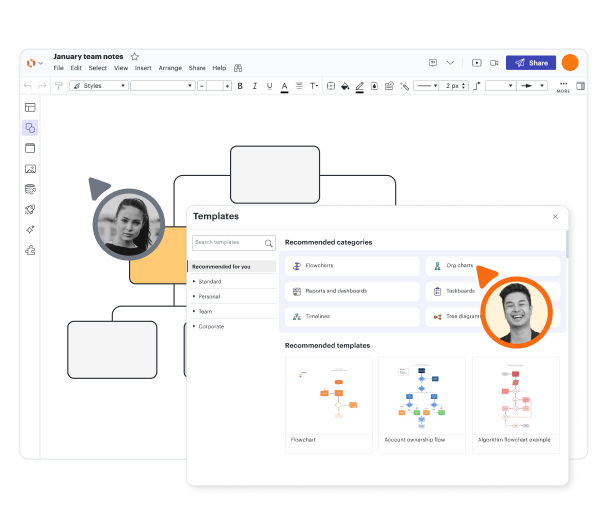Click the video camera icon near Share
The width and height of the screenshot is (608, 509).
(494, 63)
